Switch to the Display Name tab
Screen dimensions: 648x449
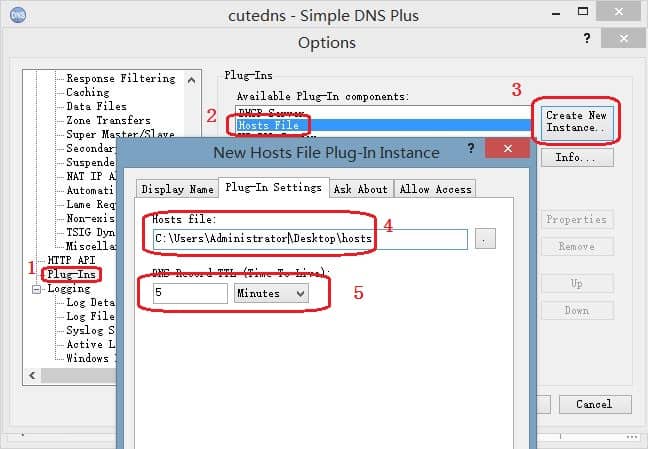177,189
